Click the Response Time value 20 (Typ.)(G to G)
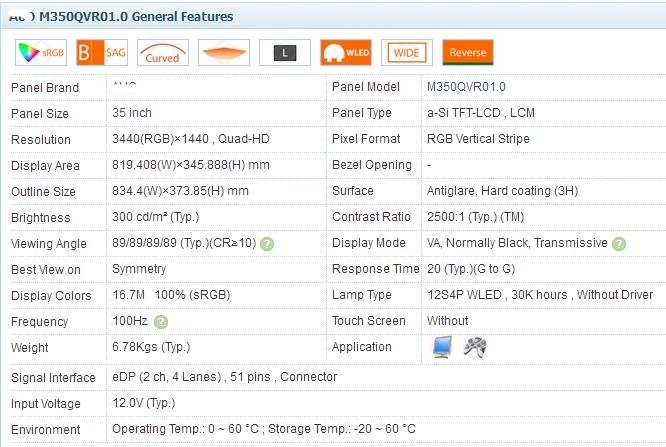666x447 pixels. pyautogui.click(x=471, y=269)
